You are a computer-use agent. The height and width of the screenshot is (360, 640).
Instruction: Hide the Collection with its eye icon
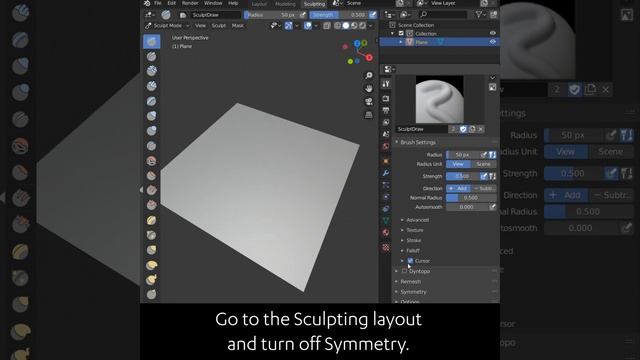(493, 33)
